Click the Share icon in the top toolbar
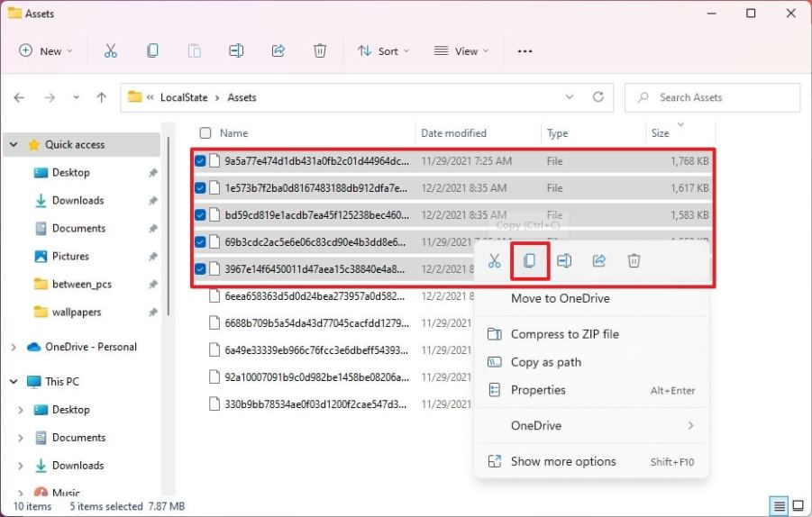The width and height of the screenshot is (812, 517). pos(278,50)
